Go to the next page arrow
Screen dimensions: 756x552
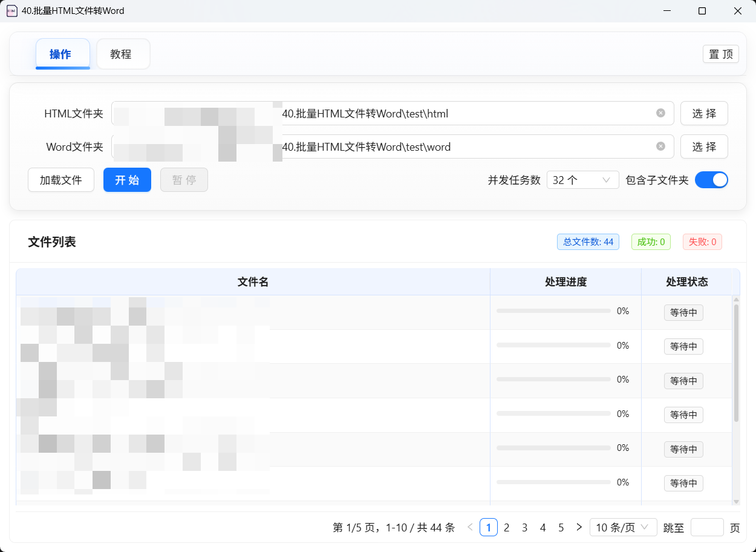point(579,527)
